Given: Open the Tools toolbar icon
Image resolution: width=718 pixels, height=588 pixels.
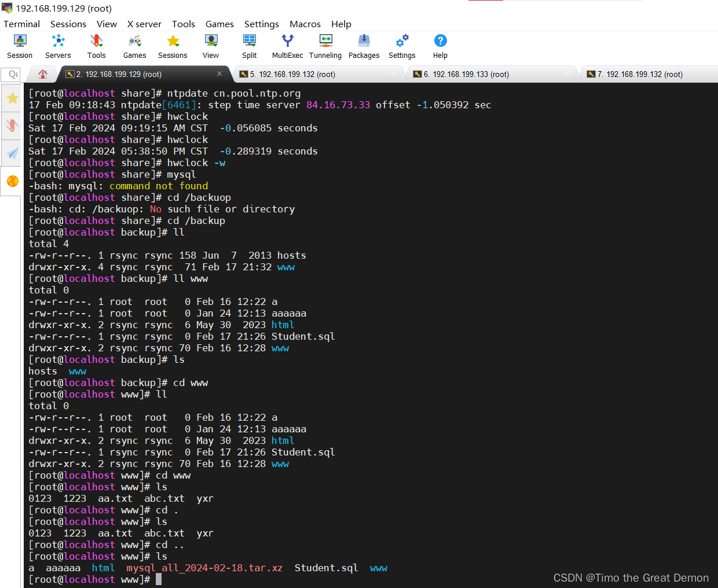Looking at the screenshot, I should click(x=96, y=46).
